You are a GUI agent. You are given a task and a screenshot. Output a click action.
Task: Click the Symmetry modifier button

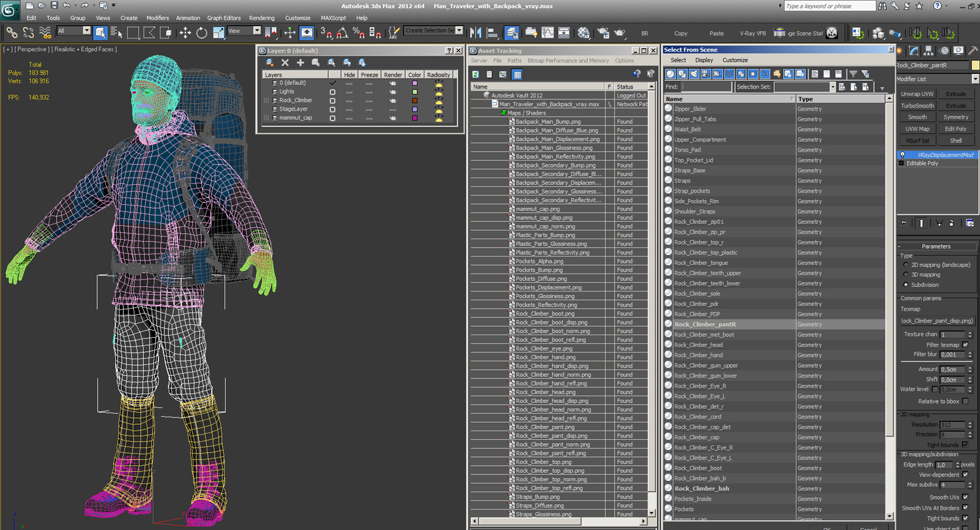955,117
